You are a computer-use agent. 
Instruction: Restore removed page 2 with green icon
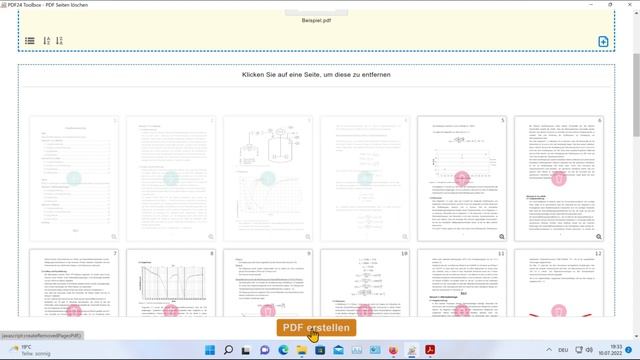171,179
